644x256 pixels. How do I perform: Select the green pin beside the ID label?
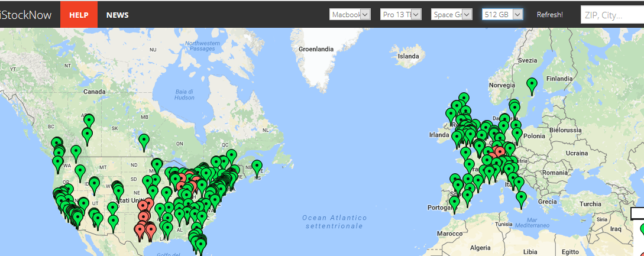[95, 185]
